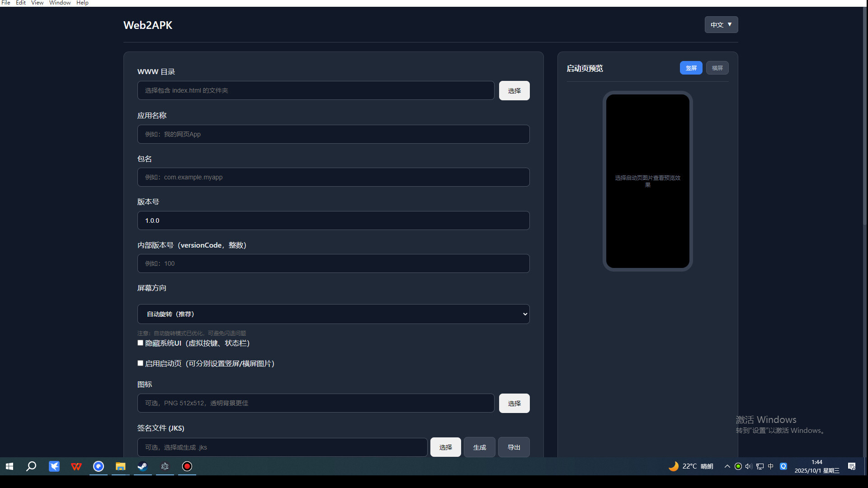Enable 隐藏系统UI checkbox
Screen dimensions: 868x488
(140, 343)
